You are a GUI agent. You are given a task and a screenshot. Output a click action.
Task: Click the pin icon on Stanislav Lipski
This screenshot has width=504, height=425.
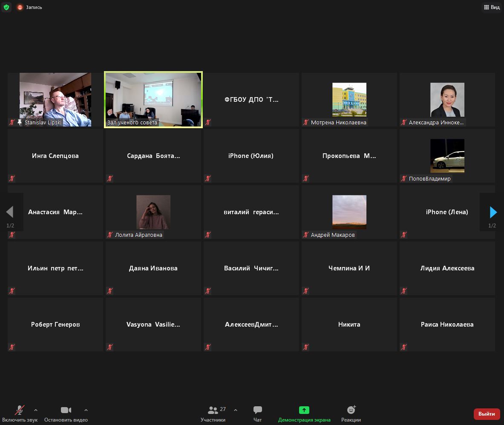[20, 122]
